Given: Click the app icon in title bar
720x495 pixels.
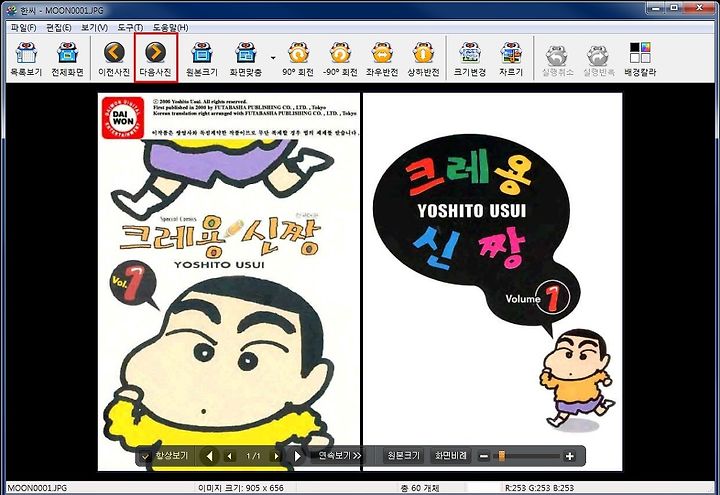Looking at the screenshot, I should tap(11, 10).
